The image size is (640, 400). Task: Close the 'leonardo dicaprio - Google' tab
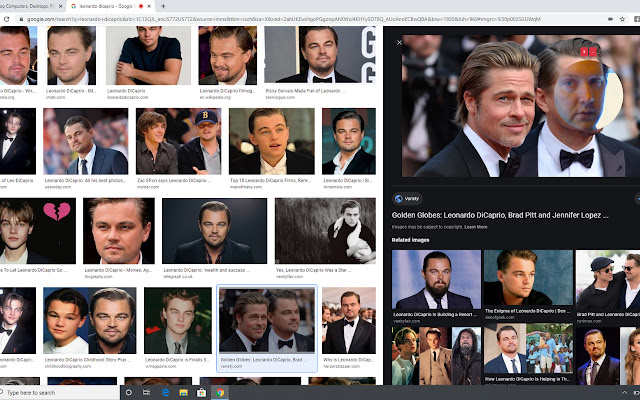point(149,6)
